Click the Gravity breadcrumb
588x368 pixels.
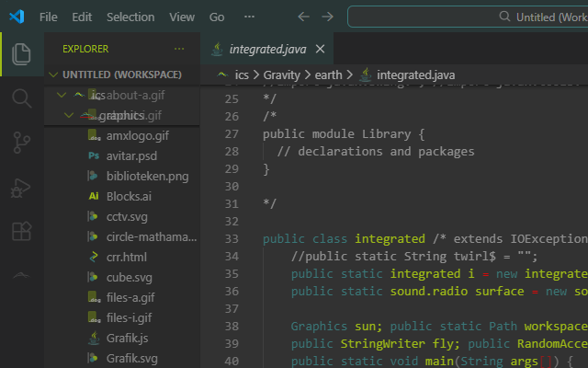pos(282,75)
